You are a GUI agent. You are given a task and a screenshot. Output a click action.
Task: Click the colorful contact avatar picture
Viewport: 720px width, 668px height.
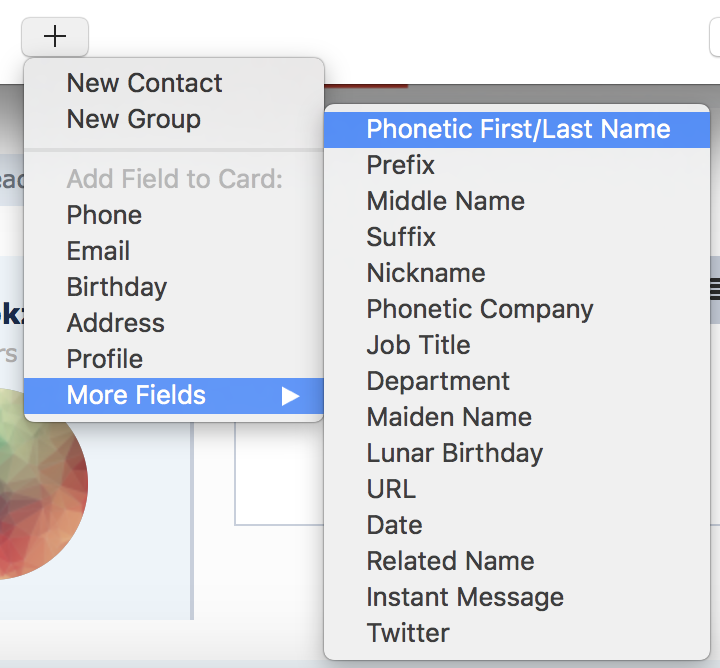40,490
